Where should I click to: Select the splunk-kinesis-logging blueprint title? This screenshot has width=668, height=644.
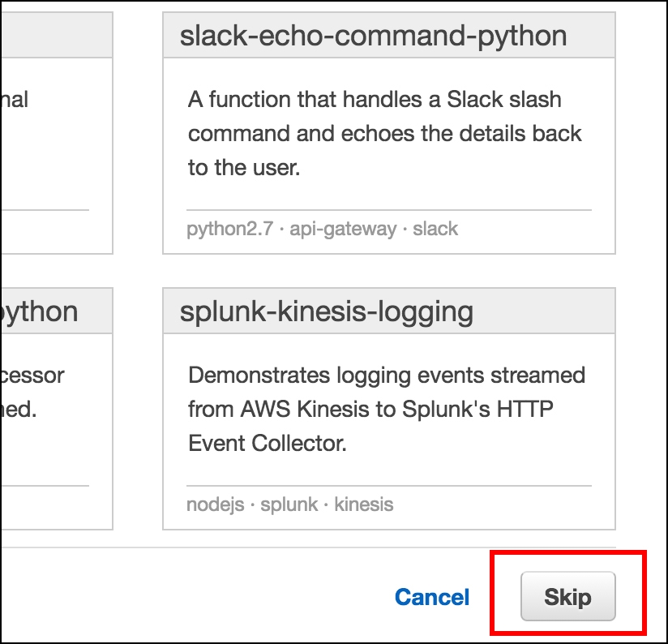coord(327,311)
